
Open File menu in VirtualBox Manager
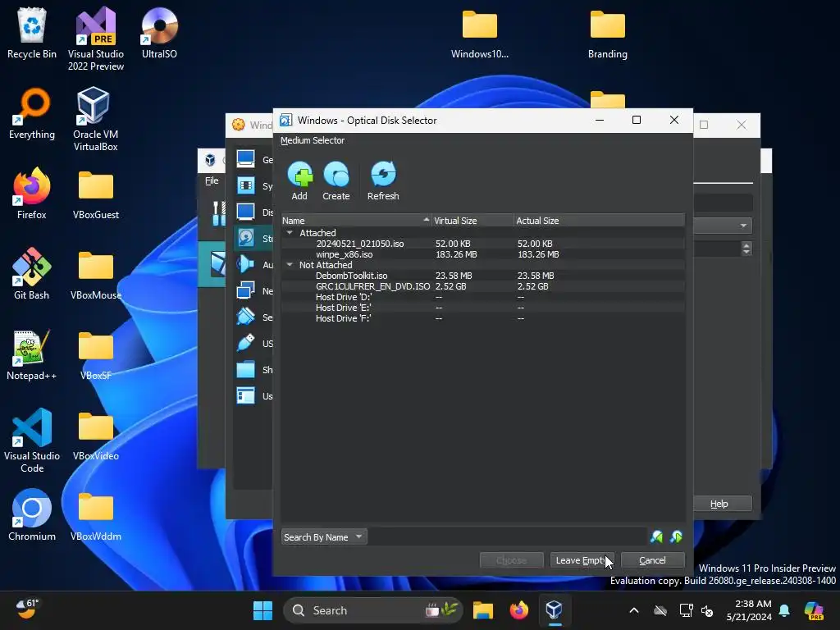point(212,180)
